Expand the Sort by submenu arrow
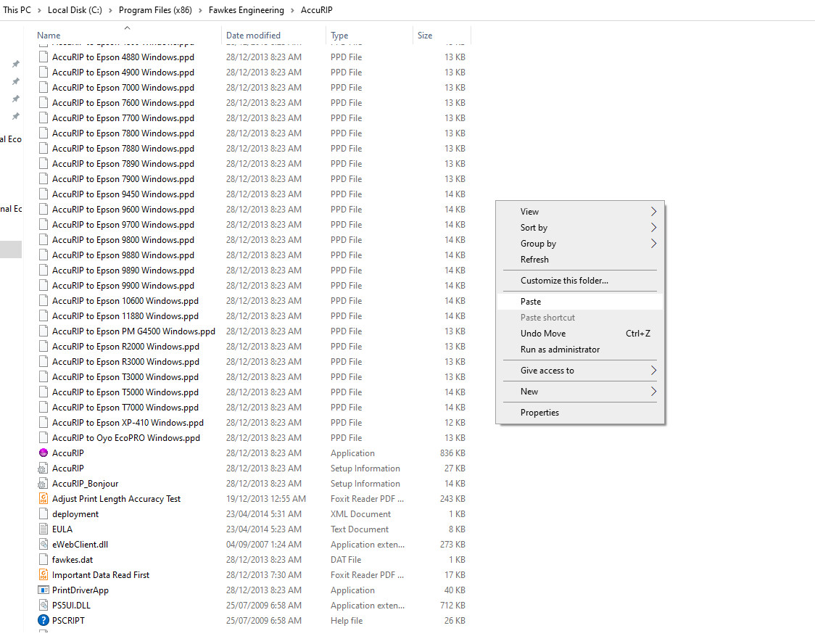Viewport: 815px width, 644px height. coord(653,228)
